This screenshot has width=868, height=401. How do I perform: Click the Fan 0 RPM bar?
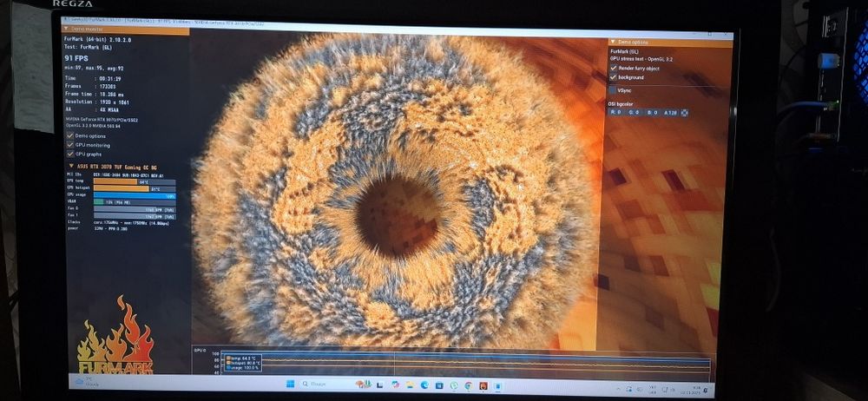coord(135,209)
